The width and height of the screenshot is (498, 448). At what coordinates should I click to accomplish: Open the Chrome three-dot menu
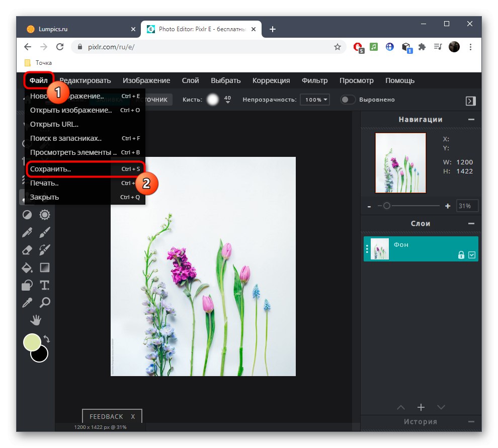pyautogui.click(x=470, y=47)
